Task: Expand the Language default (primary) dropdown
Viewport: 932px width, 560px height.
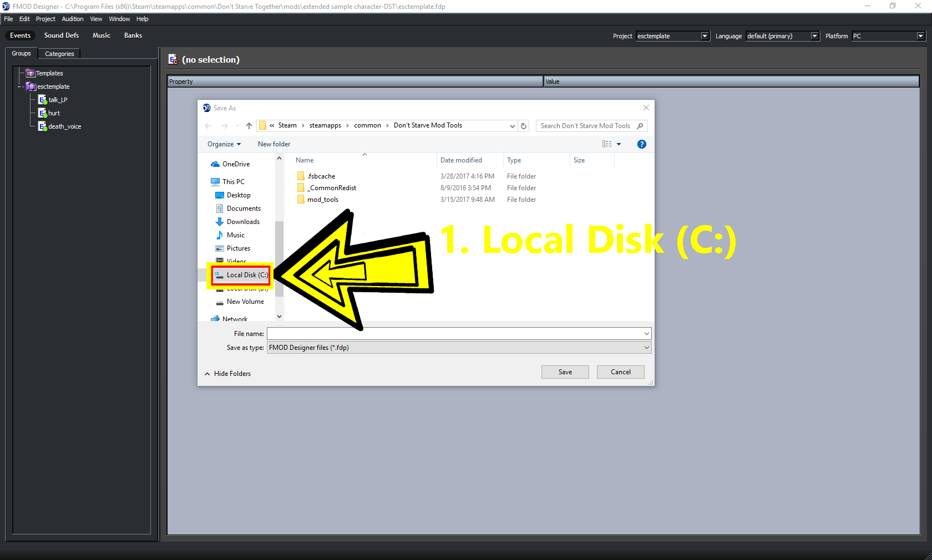Action: click(x=782, y=36)
